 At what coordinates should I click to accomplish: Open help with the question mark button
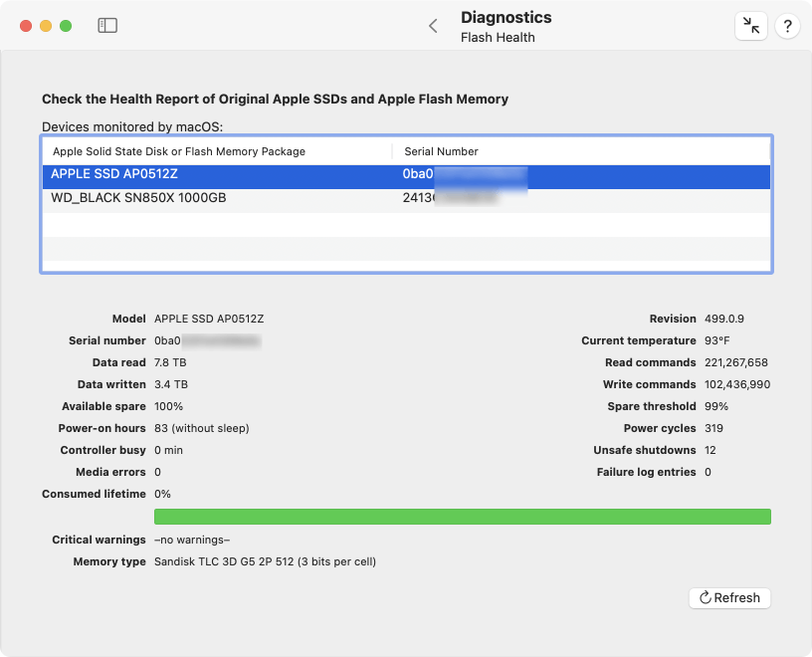coord(787,26)
